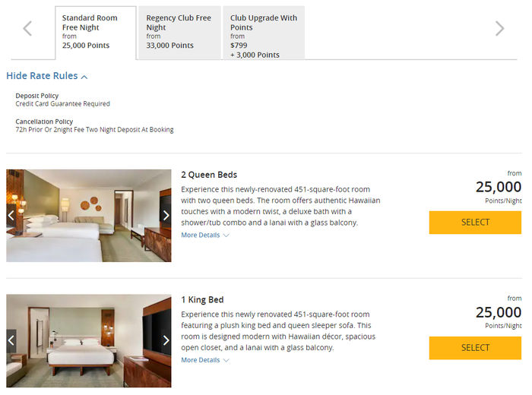
Task: Select the 2 Queen Beds room
Action: (475, 223)
